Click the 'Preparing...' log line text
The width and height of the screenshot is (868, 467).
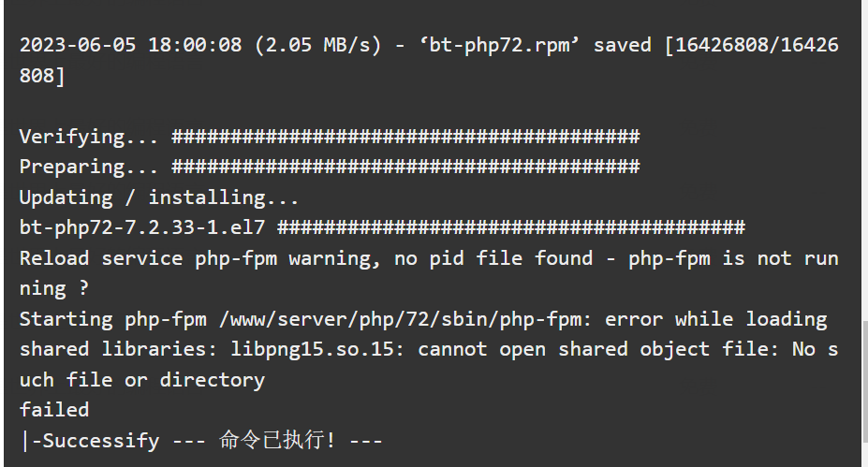[x=89, y=168]
